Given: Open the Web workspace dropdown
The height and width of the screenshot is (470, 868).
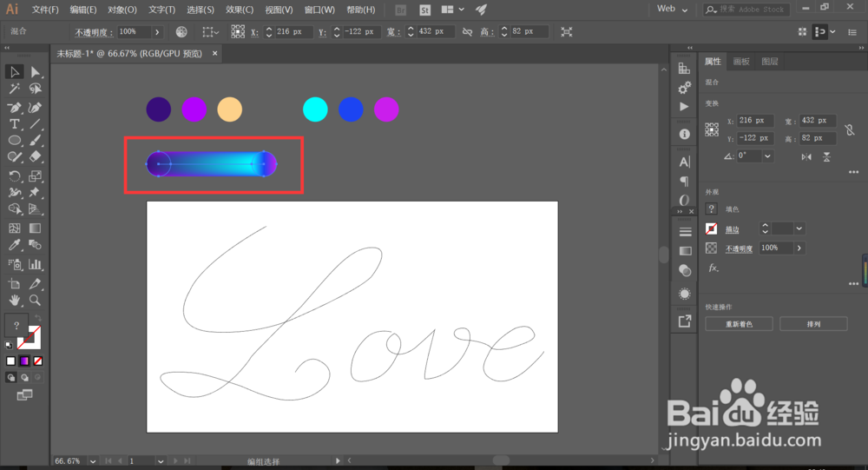Looking at the screenshot, I should [x=672, y=9].
